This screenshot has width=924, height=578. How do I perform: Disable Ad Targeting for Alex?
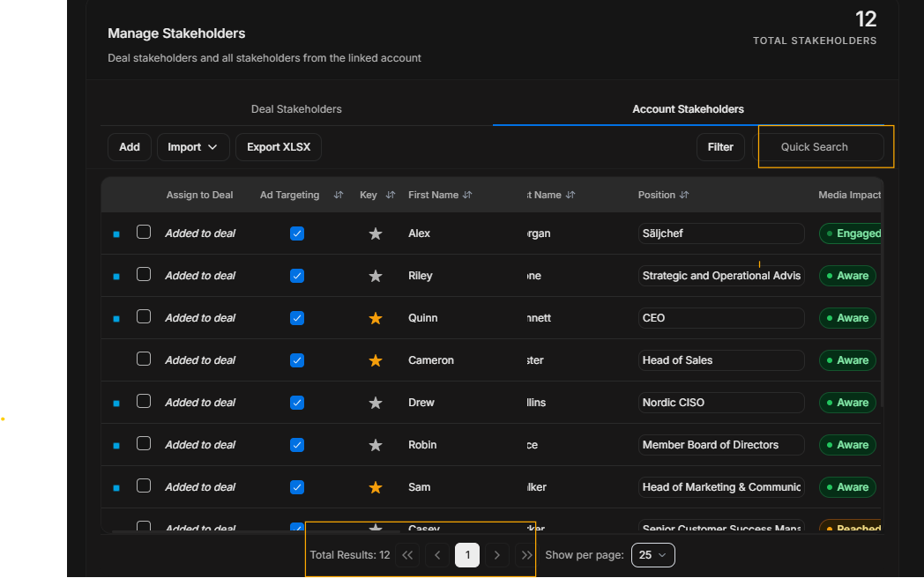(297, 233)
